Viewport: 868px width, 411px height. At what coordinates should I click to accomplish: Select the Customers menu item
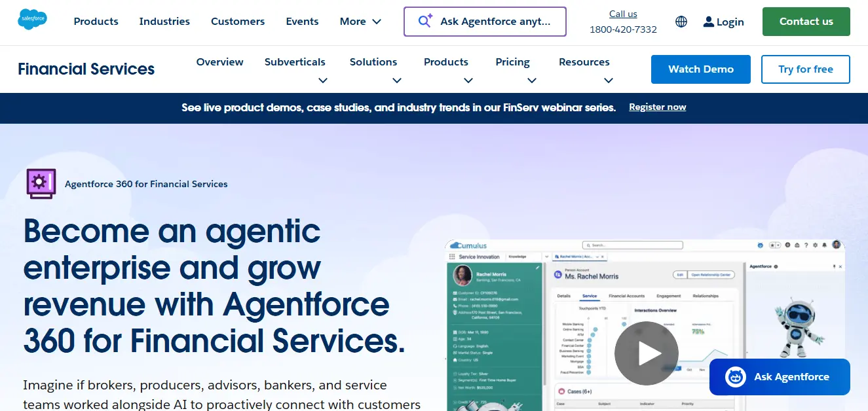point(237,21)
